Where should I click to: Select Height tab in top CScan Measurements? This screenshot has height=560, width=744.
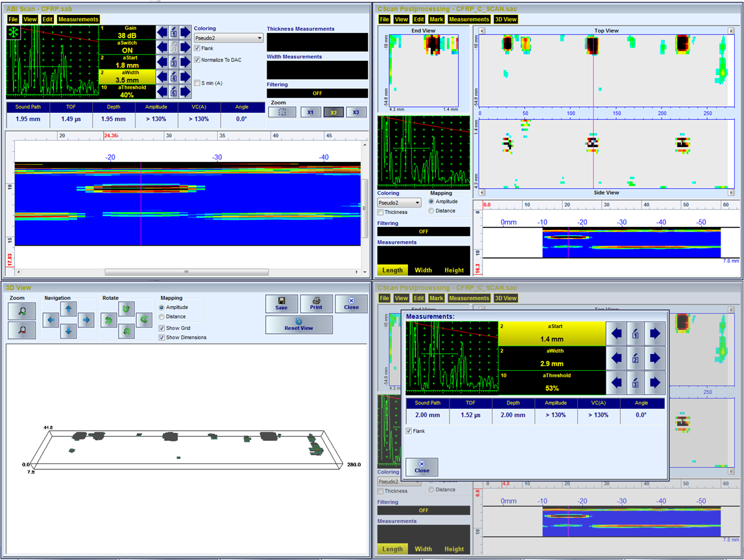454,270
